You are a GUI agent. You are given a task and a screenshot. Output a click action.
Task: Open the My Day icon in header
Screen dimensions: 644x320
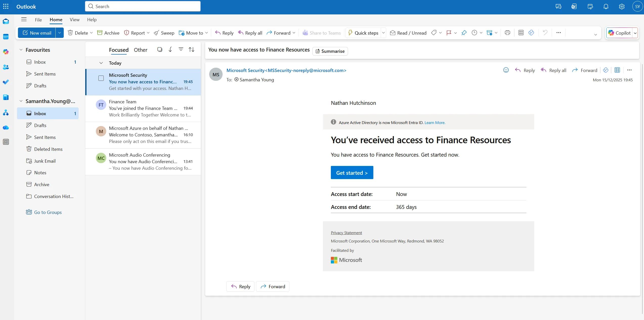click(x=590, y=7)
